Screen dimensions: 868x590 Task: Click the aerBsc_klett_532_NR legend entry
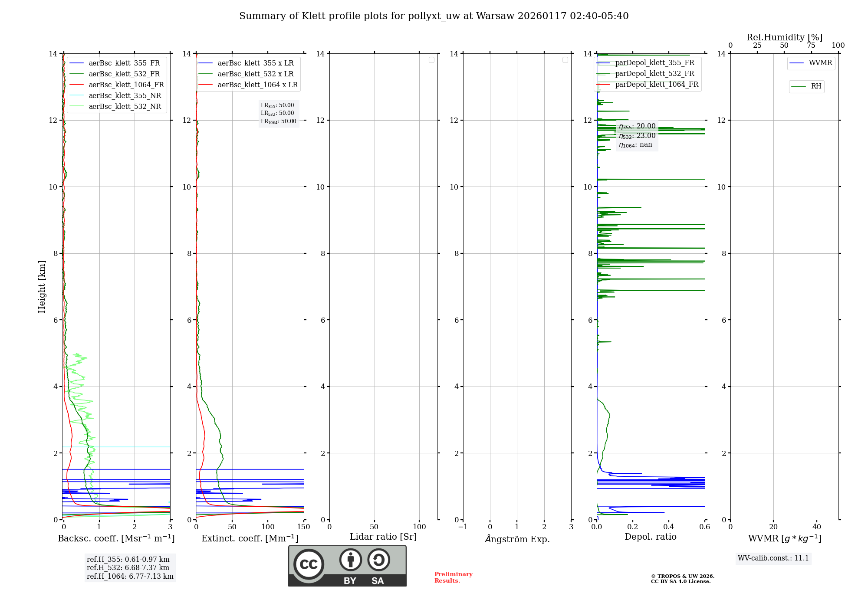point(125,106)
